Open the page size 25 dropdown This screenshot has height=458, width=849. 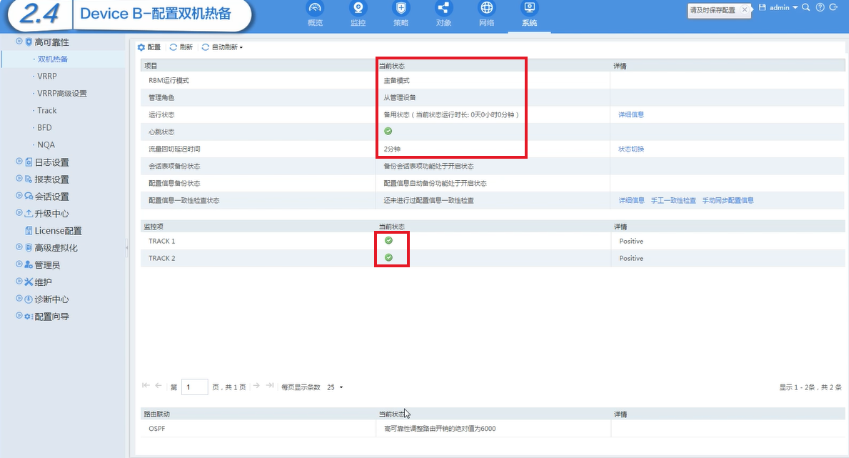pyautogui.click(x=335, y=387)
